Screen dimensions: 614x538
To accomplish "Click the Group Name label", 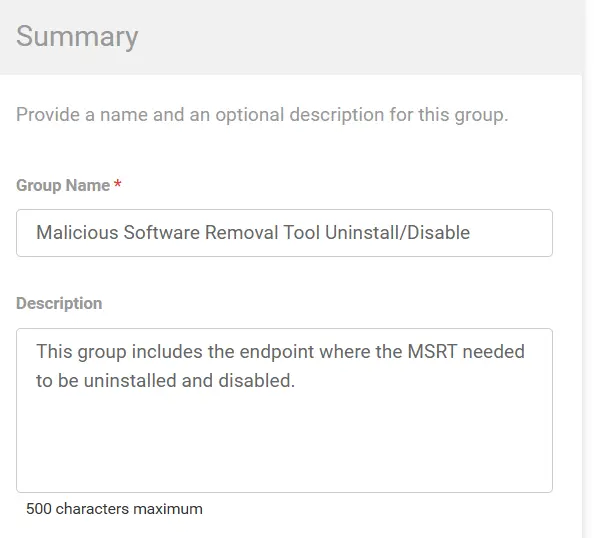I will click(x=63, y=185).
